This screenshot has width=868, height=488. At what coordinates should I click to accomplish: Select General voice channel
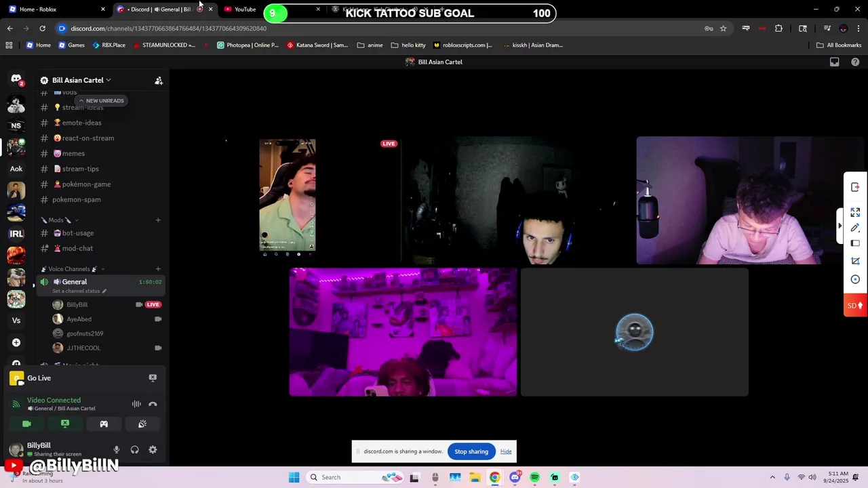click(100, 285)
